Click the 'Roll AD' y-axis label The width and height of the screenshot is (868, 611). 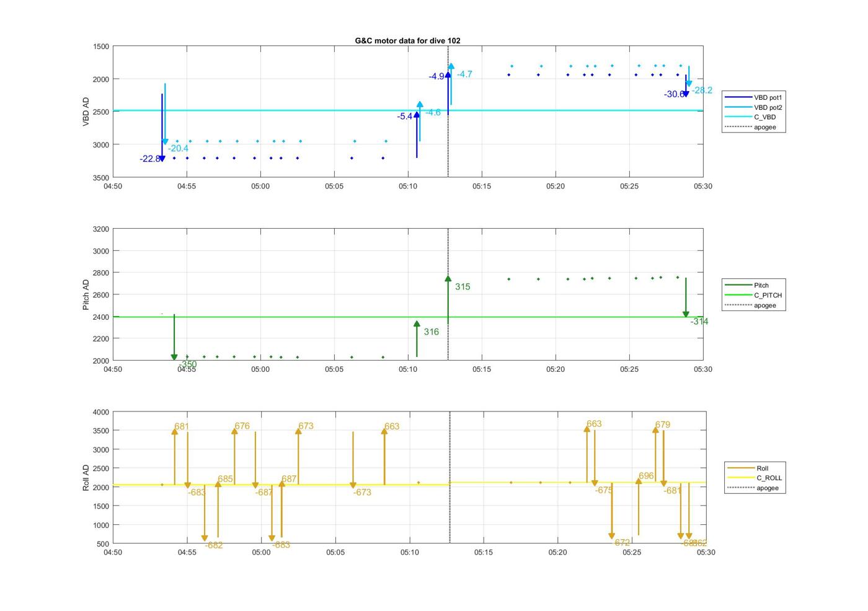tap(86, 477)
